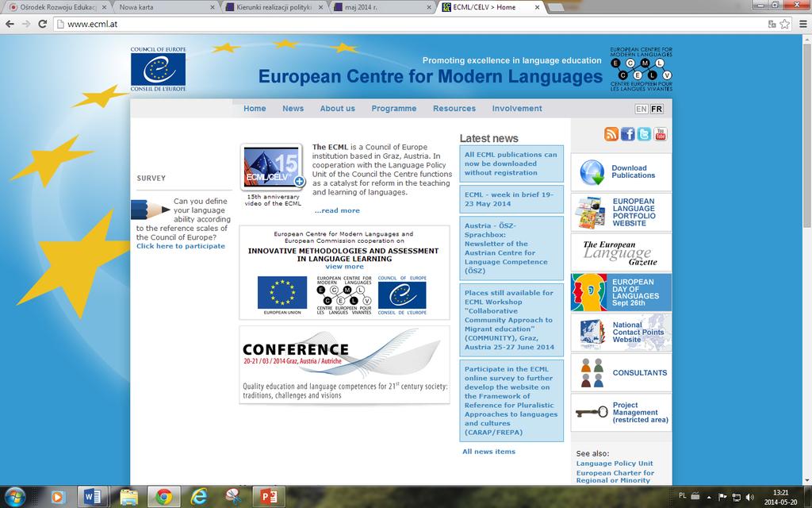
Task: Open the News menu item
Action: [x=293, y=108]
